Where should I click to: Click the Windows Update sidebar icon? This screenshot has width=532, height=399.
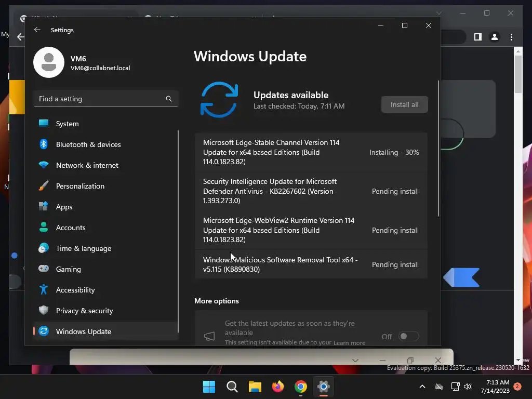click(x=44, y=331)
